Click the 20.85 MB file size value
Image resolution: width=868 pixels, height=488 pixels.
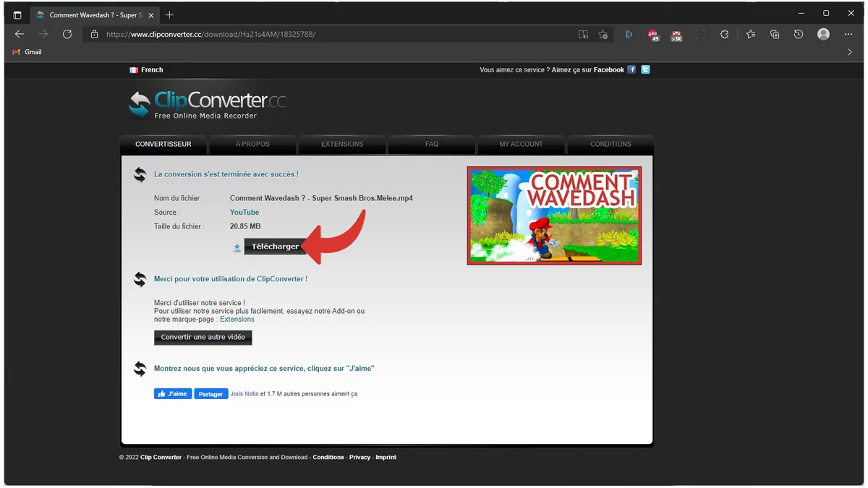245,226
